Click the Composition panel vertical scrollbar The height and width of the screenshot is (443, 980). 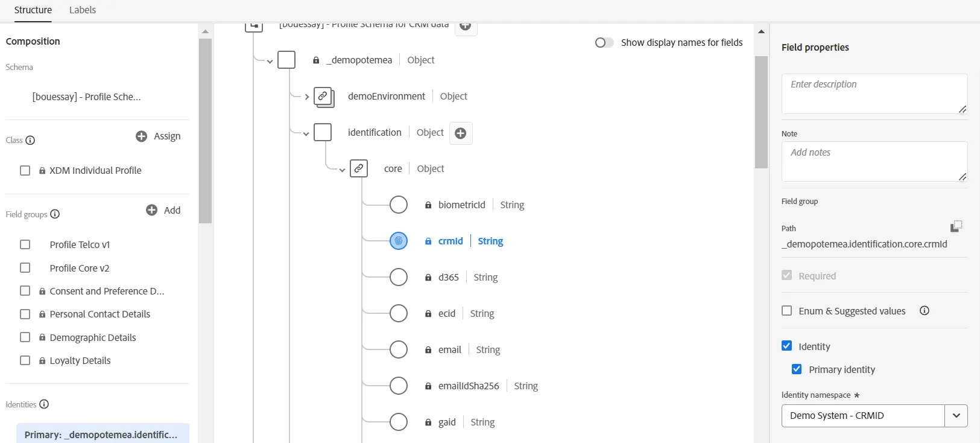point(205,131)
